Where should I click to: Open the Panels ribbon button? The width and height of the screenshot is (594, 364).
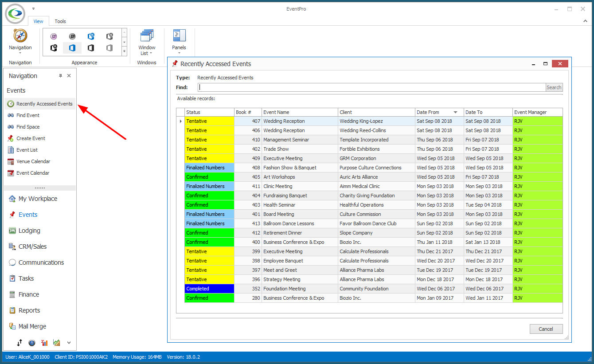179,43
